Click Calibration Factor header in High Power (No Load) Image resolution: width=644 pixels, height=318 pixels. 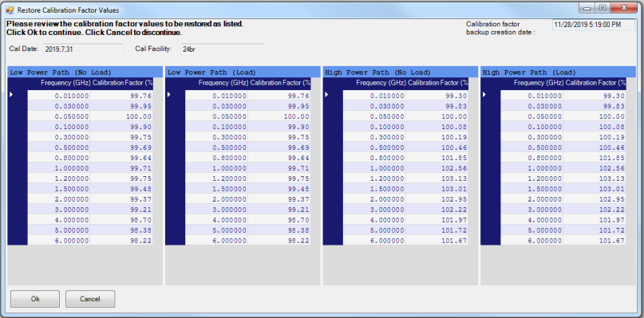(x=437, y=84)
